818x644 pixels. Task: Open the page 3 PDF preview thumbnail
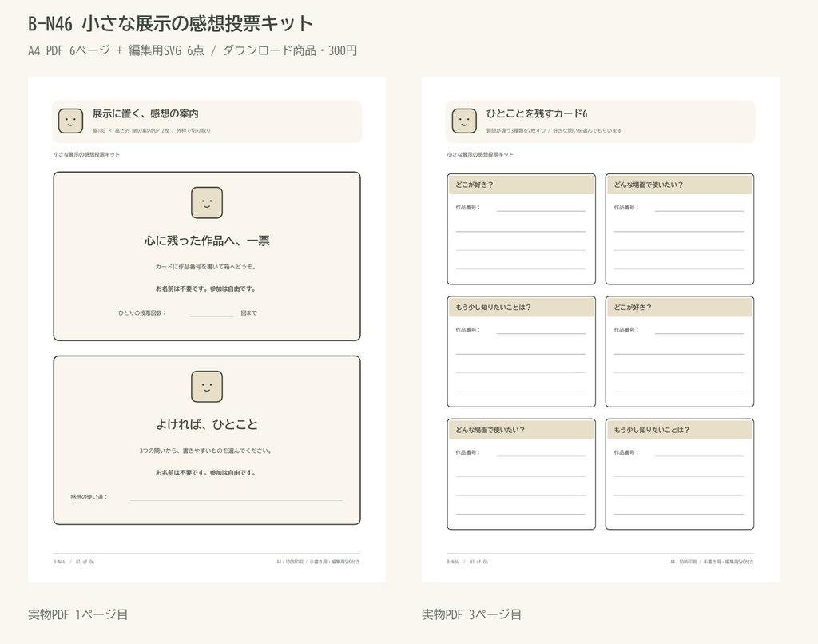601,330
